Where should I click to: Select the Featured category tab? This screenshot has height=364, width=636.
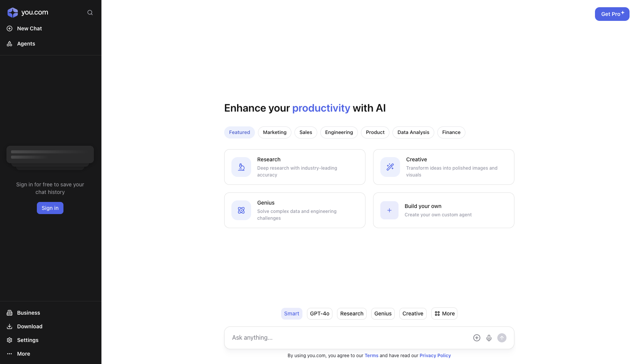(239, 132)
